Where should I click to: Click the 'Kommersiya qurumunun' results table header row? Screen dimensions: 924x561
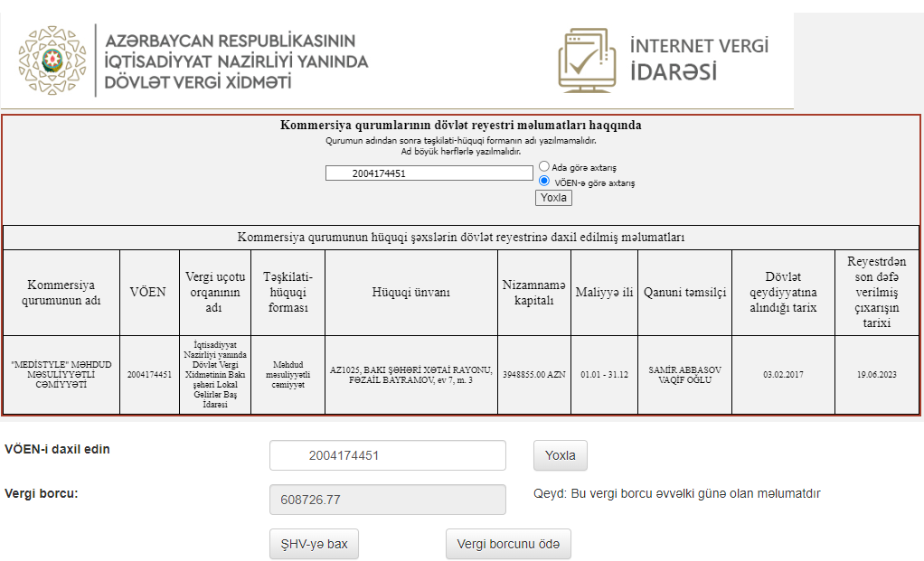(462, 237)
